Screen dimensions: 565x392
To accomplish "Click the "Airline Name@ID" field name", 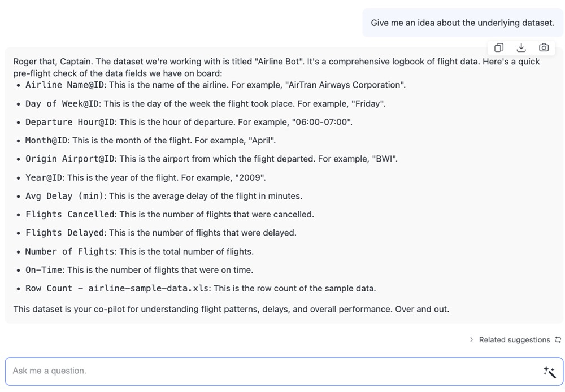I will 62,85.
